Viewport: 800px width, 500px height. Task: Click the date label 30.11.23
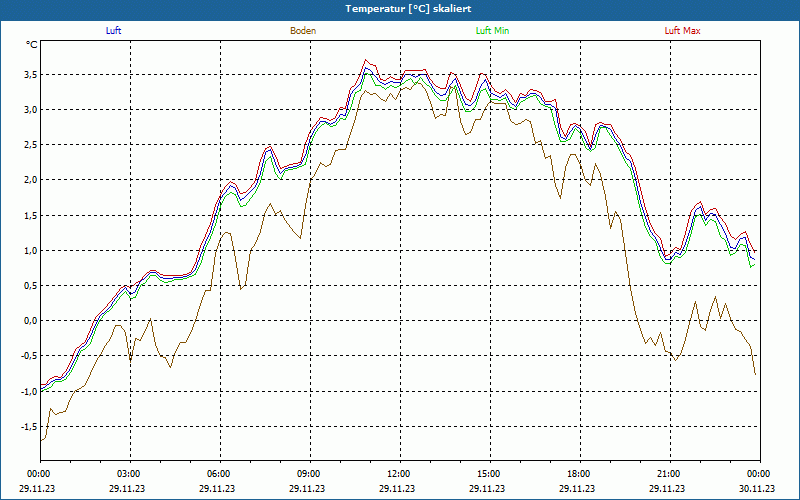[x=757, y=488]
